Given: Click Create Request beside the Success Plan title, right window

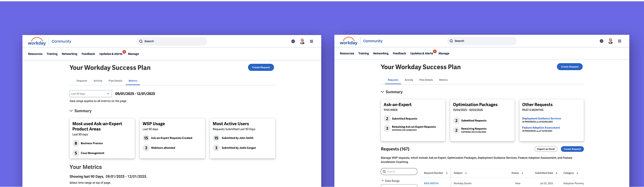Looking at the screenshot, I should (x=570, y=67).
